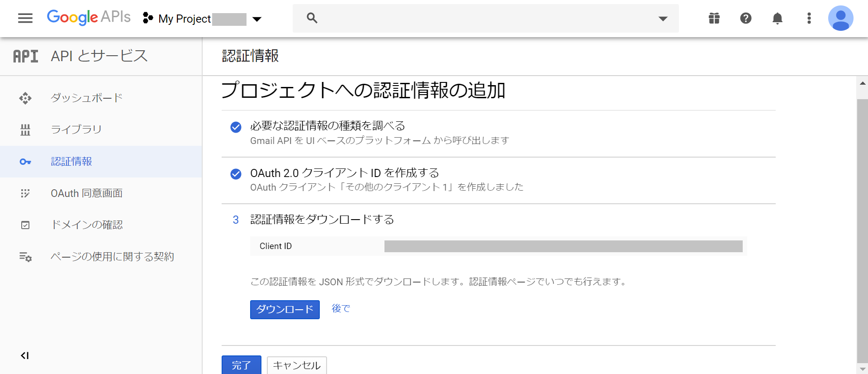Open the hamburger navigation menu
The height and width of the screenshot is (374, 868).
click(x=25, y=18)
